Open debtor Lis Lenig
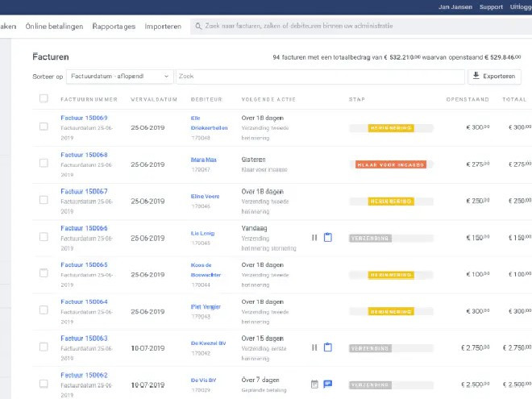 (x=202, y=233)
